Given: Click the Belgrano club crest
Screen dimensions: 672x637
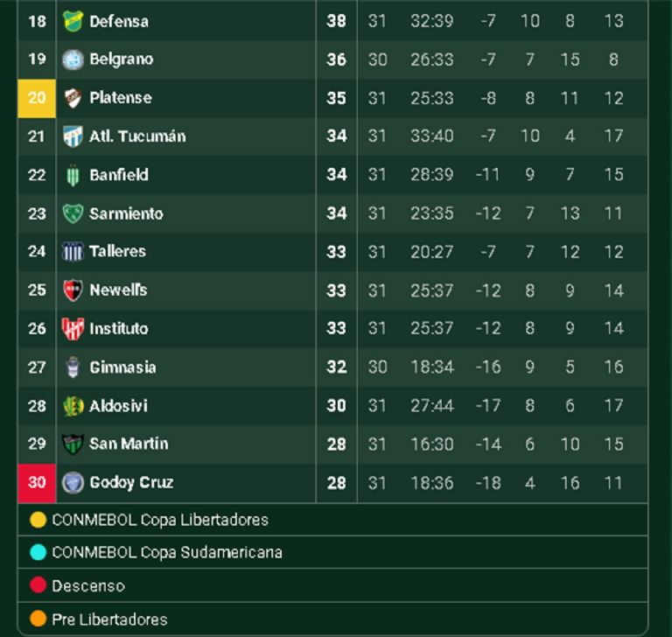Looking at the screenshot, I should [x=73, y=59].
